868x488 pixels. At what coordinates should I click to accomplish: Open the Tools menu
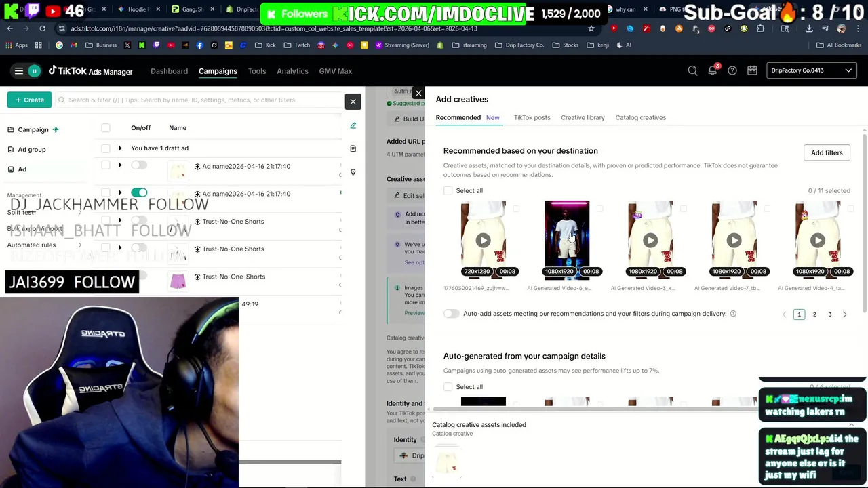[x=256, y=71]
